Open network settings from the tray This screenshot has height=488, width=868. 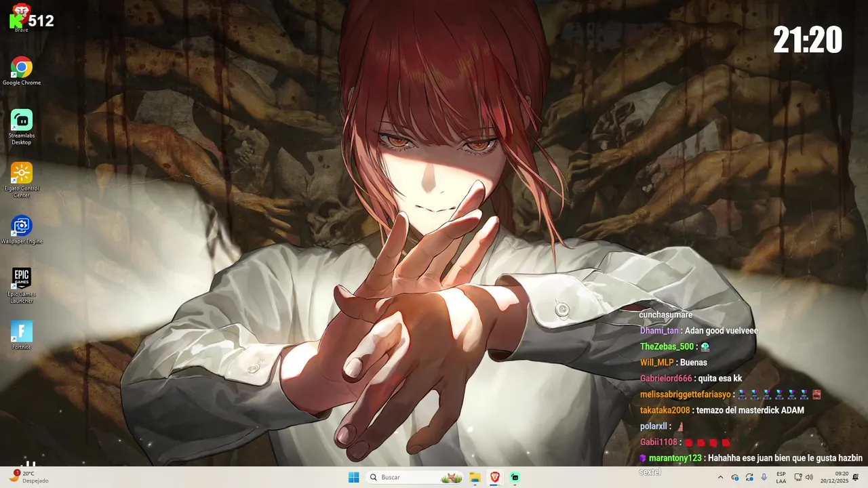click(x=798, y=478)
